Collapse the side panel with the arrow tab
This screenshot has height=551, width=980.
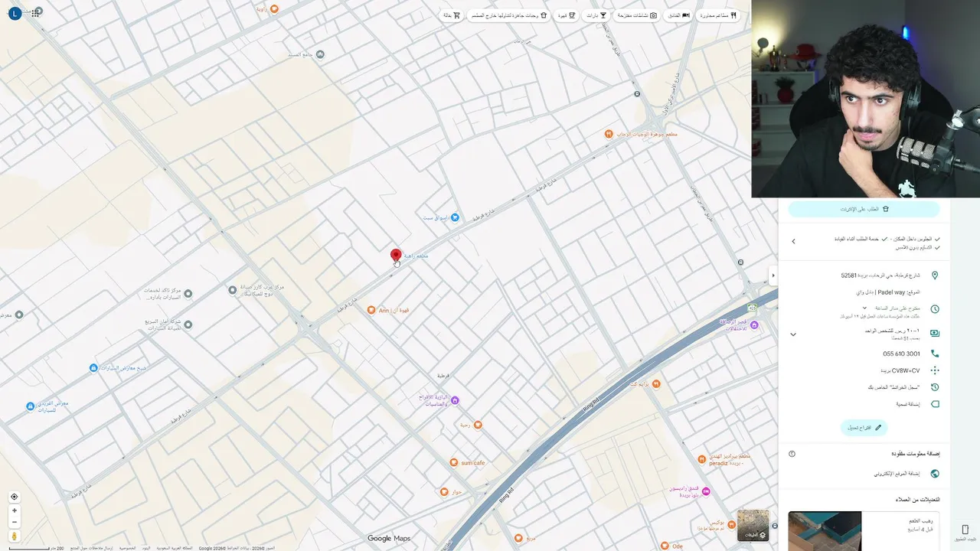click(x=773, y=275)
